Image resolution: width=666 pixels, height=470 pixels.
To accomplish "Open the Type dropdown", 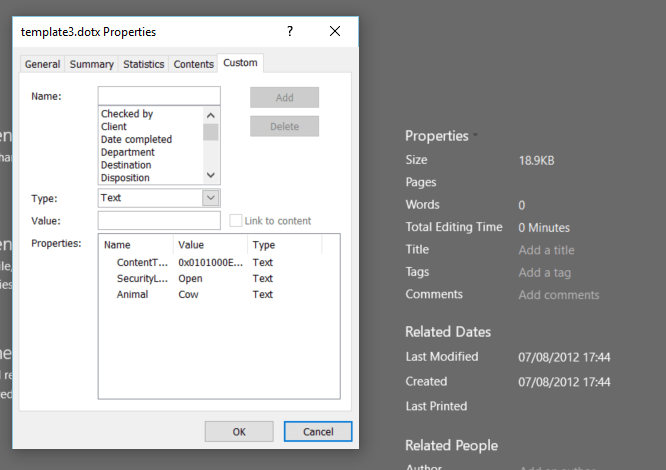I will point(211,198).
